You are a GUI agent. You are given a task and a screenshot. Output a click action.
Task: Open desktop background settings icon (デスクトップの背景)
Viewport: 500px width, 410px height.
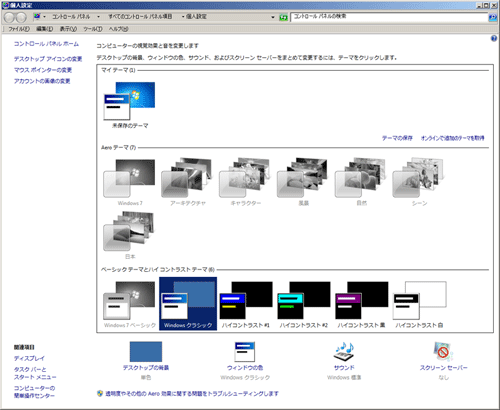click(146, 352)
